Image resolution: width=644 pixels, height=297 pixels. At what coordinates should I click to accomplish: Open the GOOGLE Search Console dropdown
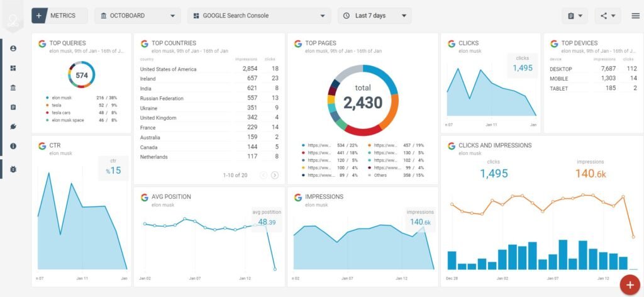259,16
